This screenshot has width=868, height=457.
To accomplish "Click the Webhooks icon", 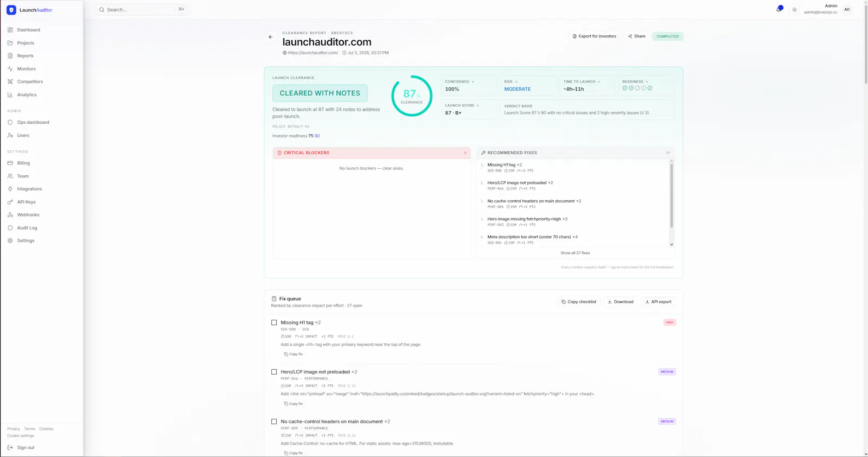I will pyautogui.click(x=10, y=215).
